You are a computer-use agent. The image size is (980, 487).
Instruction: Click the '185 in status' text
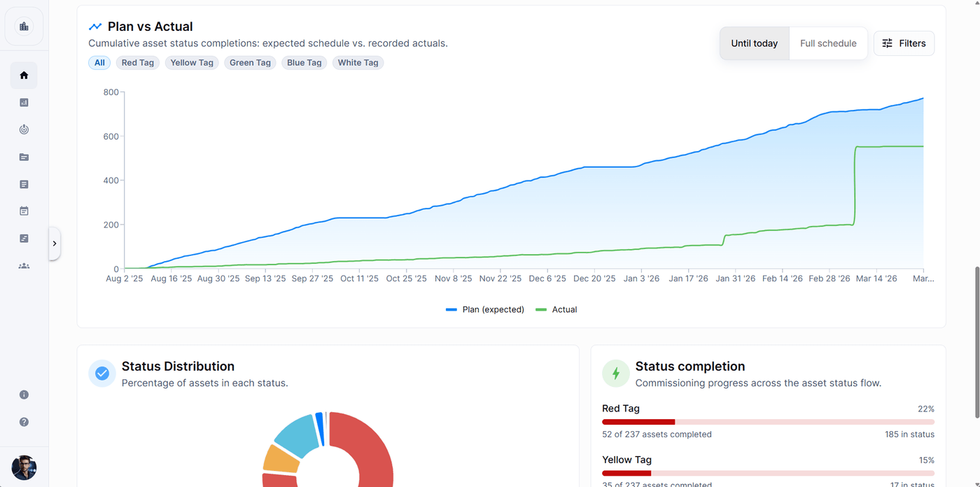909,435
